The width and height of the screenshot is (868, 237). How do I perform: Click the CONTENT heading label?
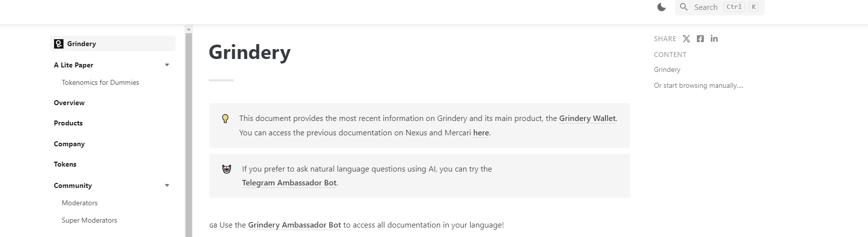pyautogui.click(x=670, y=55)
